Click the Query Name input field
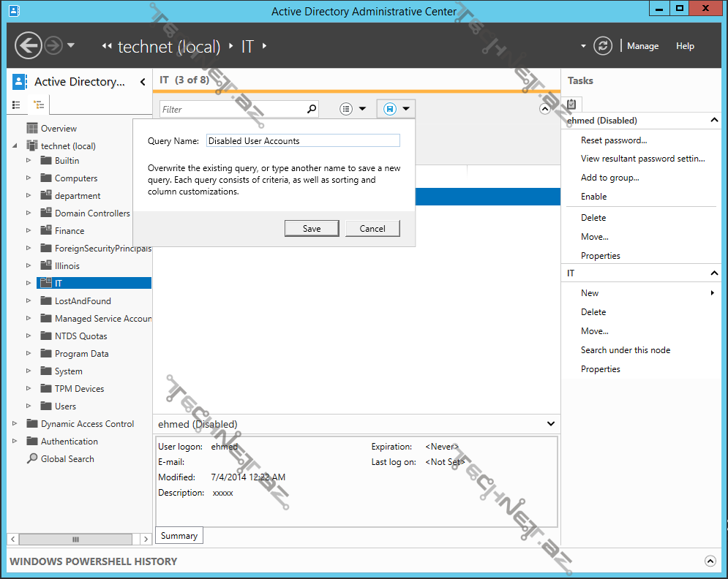This screenshot has width=728, height=579. point(303,140)
